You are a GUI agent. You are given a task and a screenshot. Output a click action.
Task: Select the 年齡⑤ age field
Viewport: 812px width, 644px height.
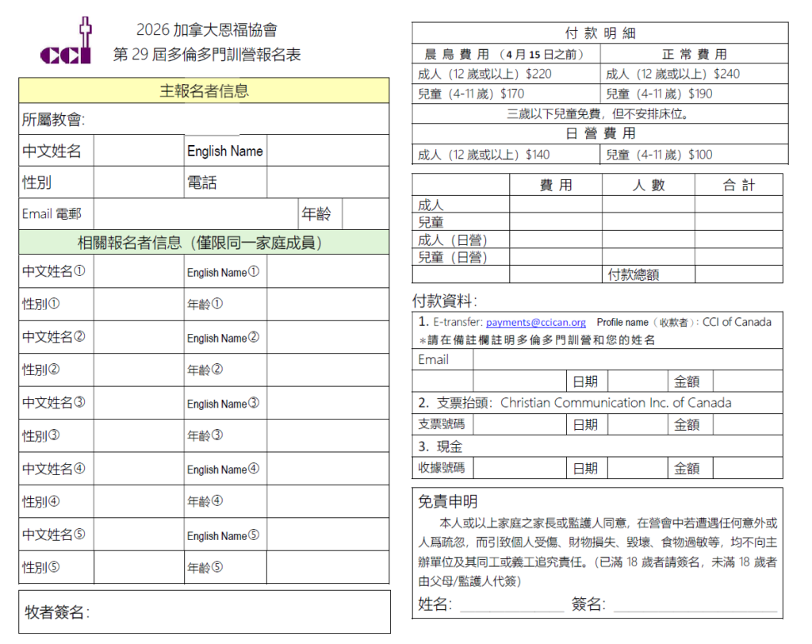coord(327,567)
